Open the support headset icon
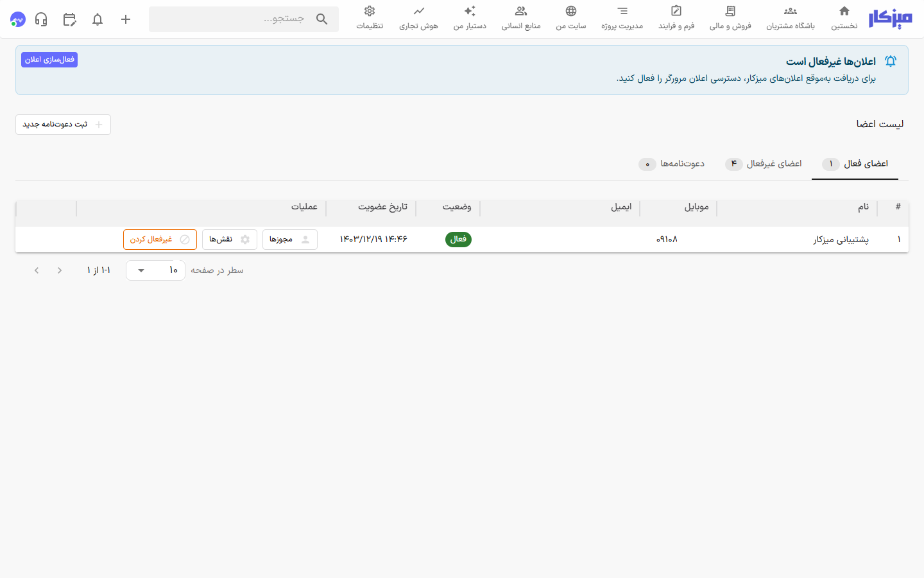This screenshot has width=924, height=578. [41, 19]
